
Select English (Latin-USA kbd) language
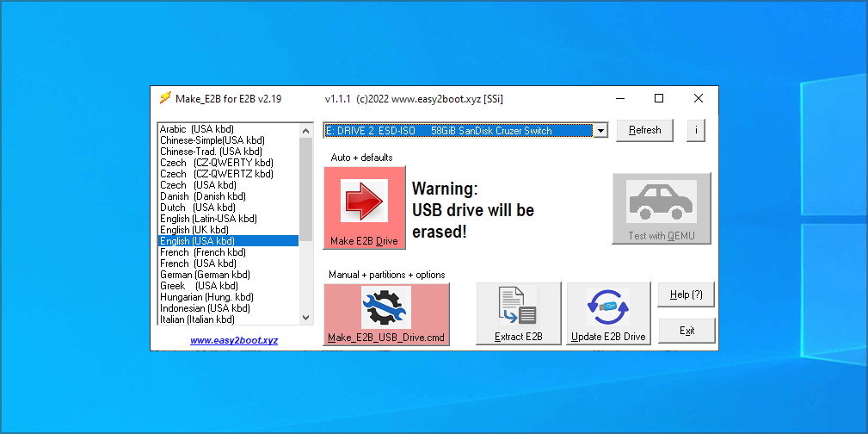pos(228,219)
